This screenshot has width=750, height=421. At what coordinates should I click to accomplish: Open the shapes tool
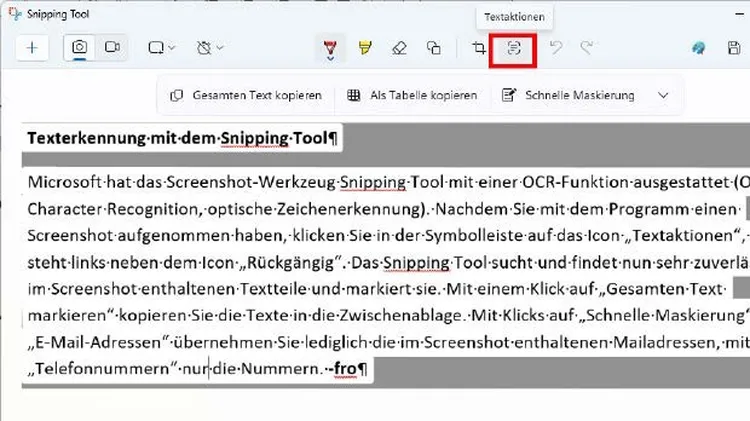click(x=434, y=48)
